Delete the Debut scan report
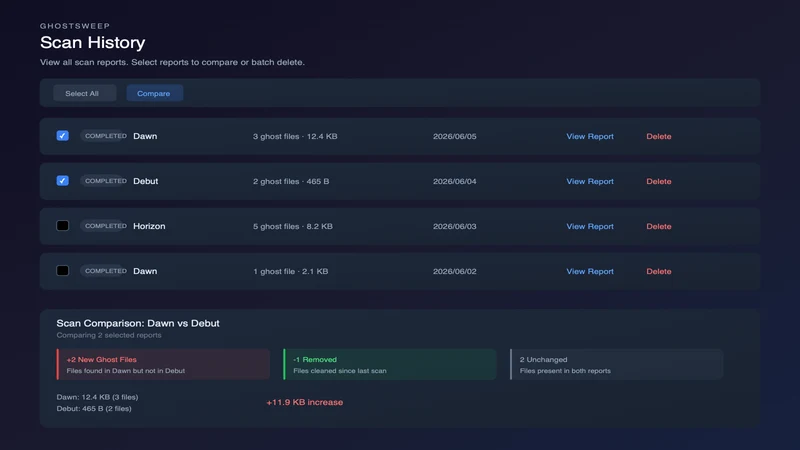This screenshot has height=450, width=800. [x=659, y=181]
